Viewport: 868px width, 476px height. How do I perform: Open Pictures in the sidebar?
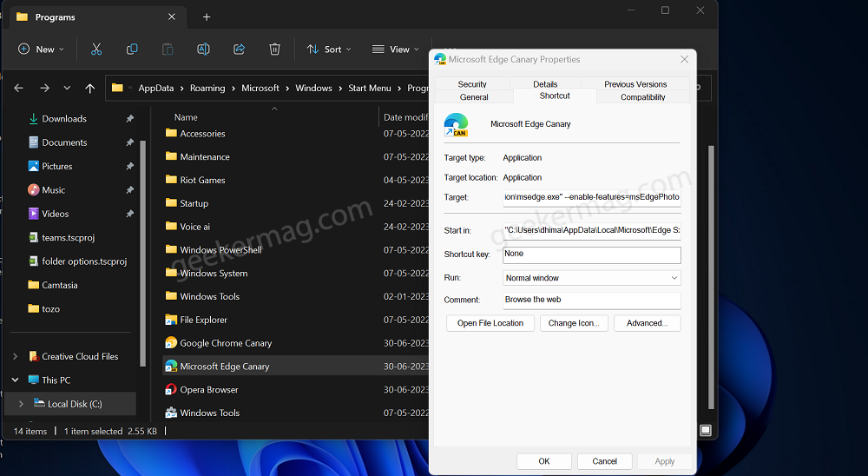[57, 166]
